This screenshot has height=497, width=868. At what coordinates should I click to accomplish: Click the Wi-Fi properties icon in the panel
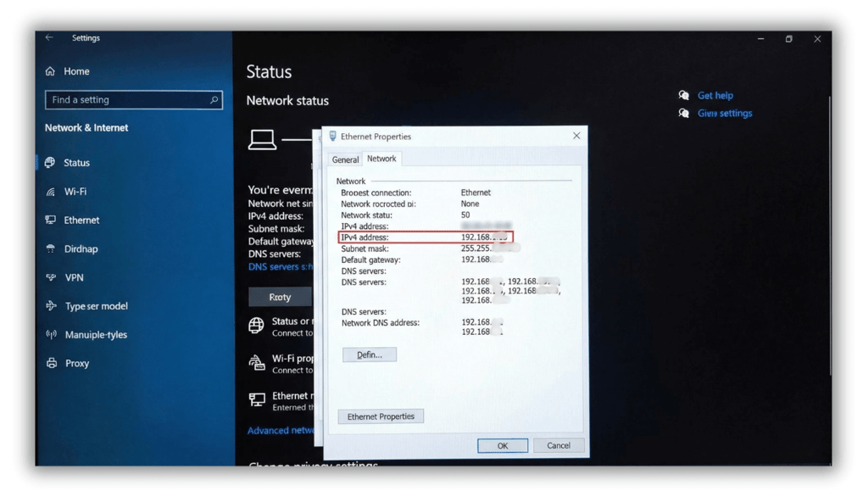click(257, 361)
